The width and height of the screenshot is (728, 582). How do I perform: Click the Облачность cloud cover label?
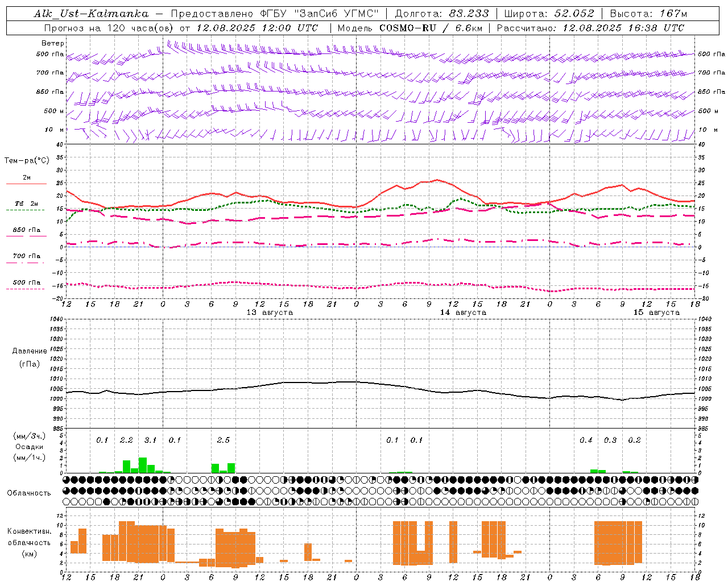(x=29, y=493)
